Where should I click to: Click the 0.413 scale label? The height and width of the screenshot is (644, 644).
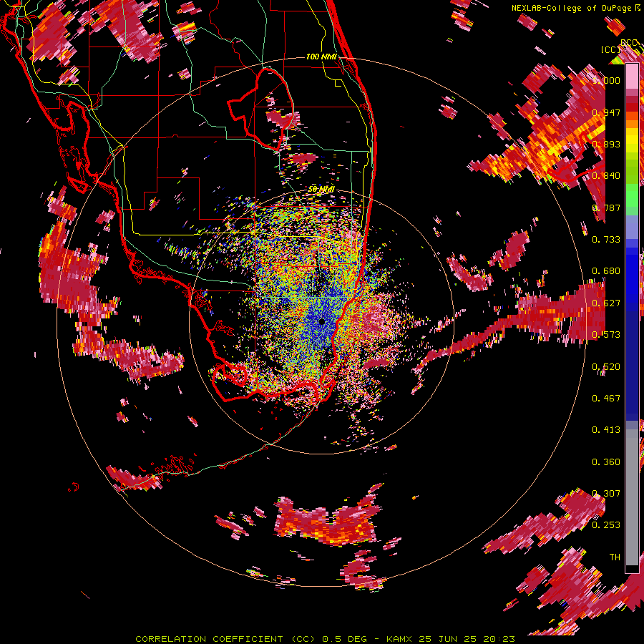[x=606, y=430]
